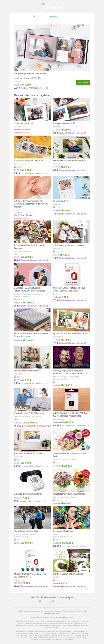Open the Foto-Kalender A4 image
Viewport: 104px width, 644px height.
click(71, 187)
